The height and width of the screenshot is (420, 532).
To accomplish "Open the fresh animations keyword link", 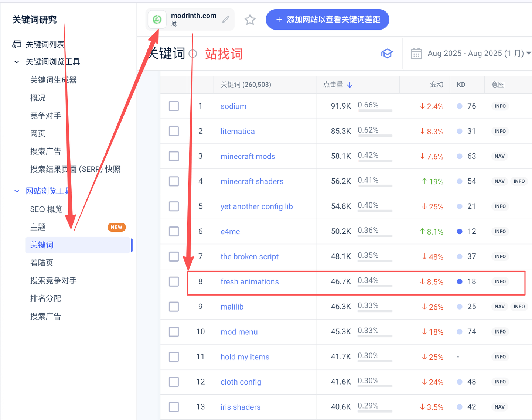I will (x=249, y=281).
